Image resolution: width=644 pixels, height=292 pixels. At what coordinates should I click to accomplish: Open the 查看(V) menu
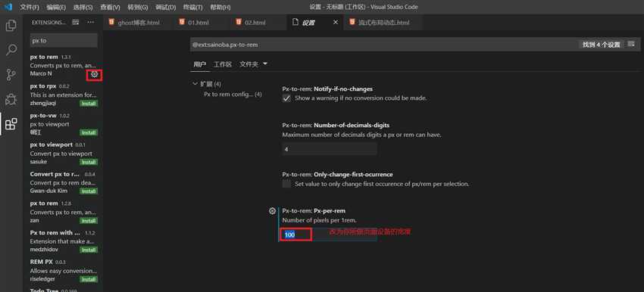point(110,8)
